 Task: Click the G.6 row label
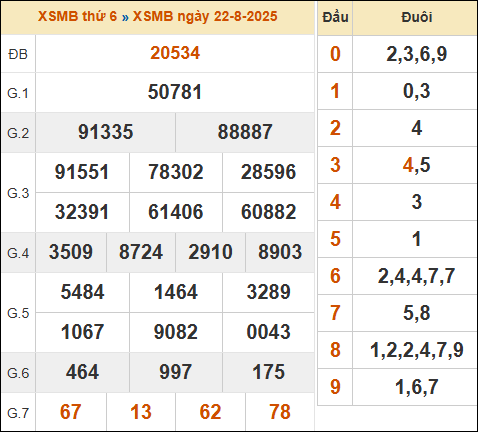click(18, 373)
